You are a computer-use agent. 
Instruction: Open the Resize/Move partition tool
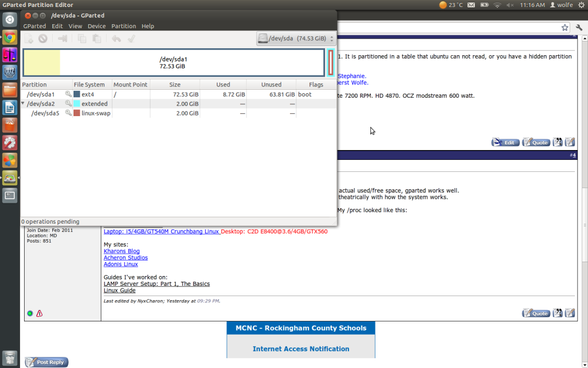[x=62, y=38]
